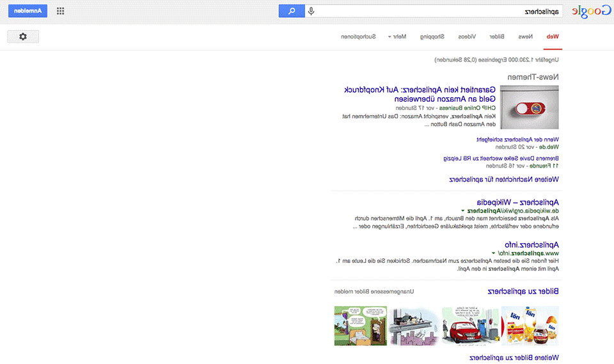Viewport: 614px width, 364px height.
Task: Open the red car cartoon image
Action: [470, 326]
